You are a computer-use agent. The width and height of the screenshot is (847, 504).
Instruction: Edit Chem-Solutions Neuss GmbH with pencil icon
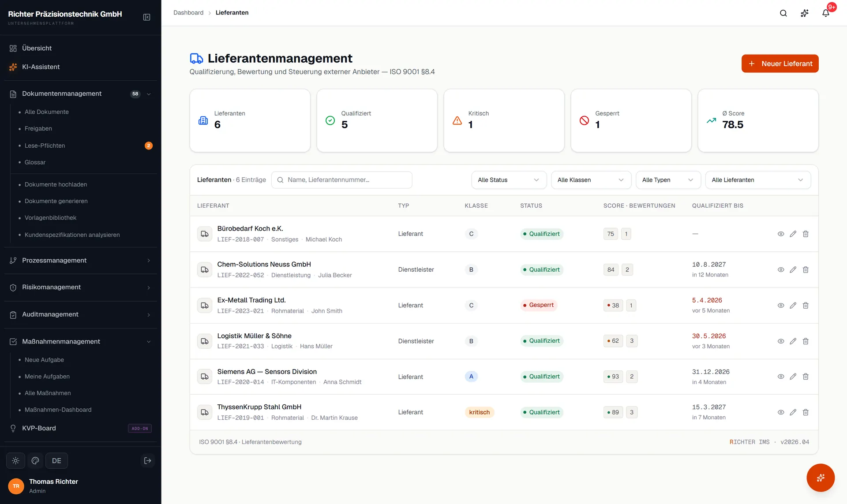[793, 270]
